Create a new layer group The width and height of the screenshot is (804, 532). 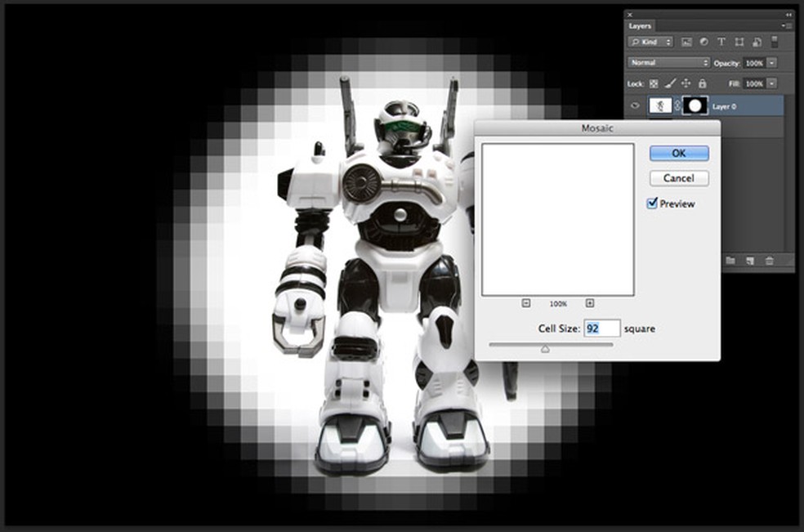730,260
